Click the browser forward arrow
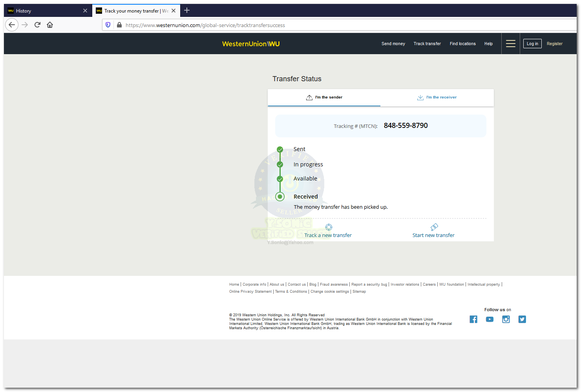This screenshot has width=581, height=392. pos(25,25)
